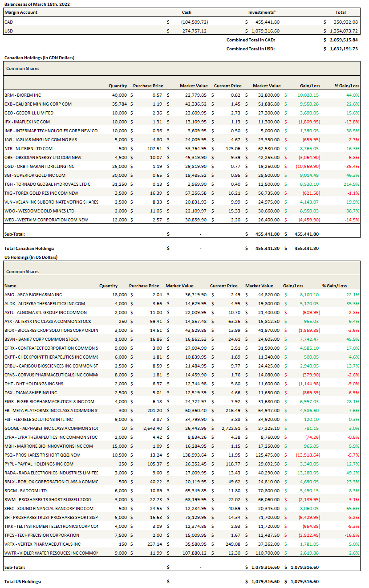Select the 'Total US Holdings:' label

pyautogui.click(x=22, y=581)
